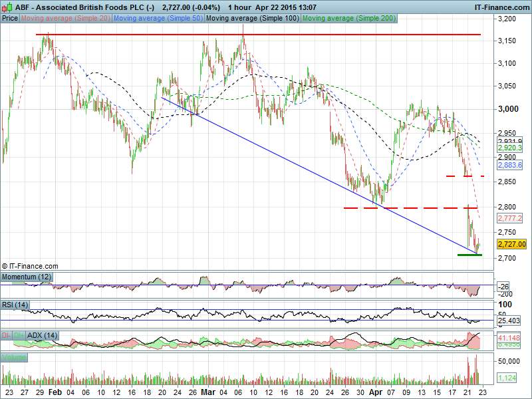Click the green 2,920.3 moving average price tag
532x399 pixels.
pyautogui.click(x=510, y=148)
